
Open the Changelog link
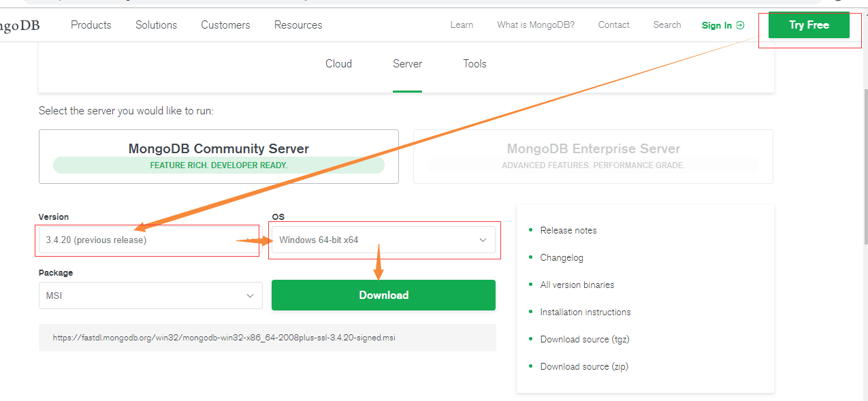[x=562, y=257]
